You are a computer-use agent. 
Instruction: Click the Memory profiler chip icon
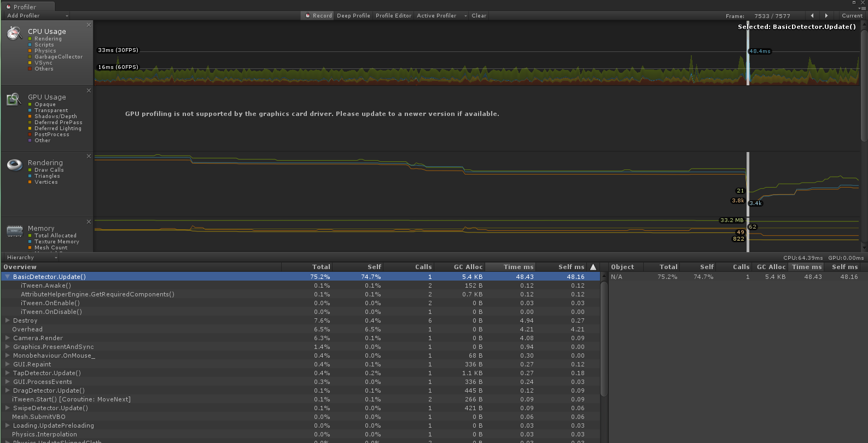pos(14,231)
